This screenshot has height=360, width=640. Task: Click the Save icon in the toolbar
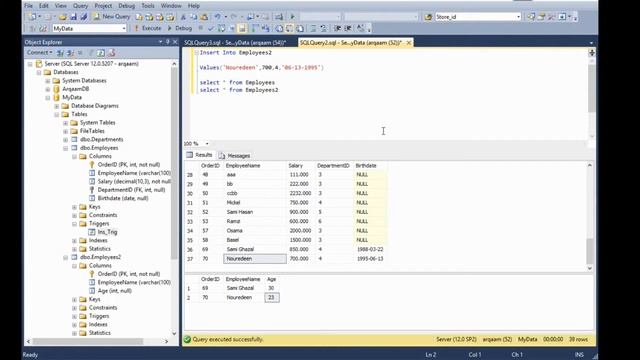click(73, 17)
